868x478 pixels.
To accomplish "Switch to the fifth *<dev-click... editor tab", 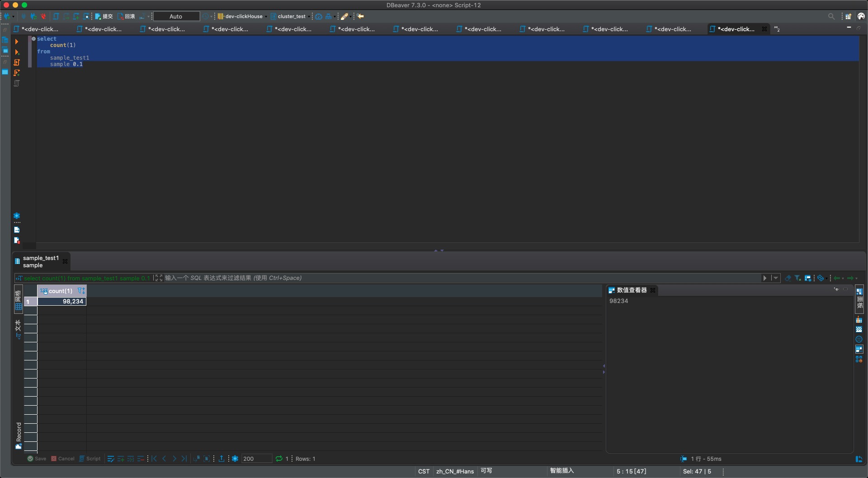I will (289, 29).
